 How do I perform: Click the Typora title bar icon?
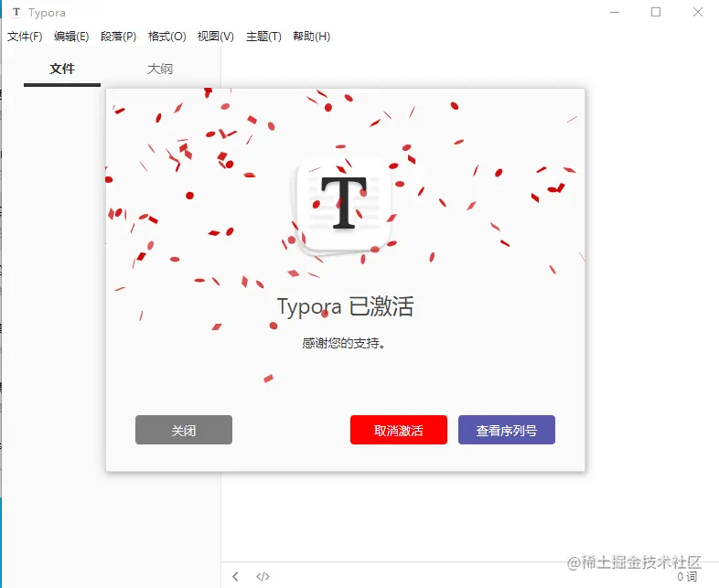16,13
